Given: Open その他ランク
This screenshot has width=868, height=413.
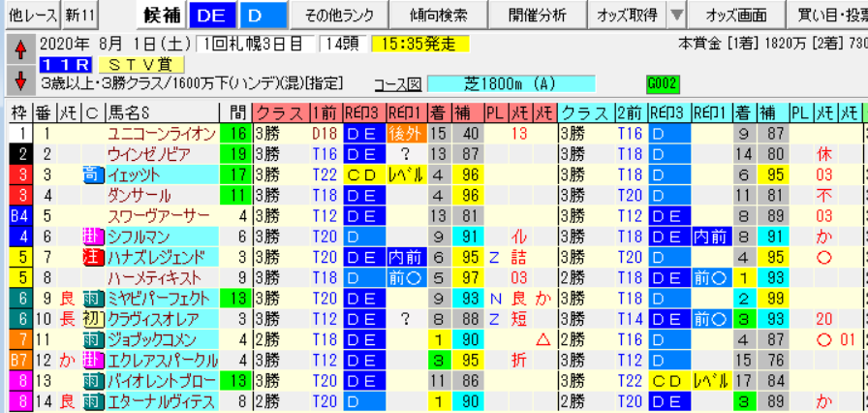Looking at the screenshot, I should pos(339,16).
